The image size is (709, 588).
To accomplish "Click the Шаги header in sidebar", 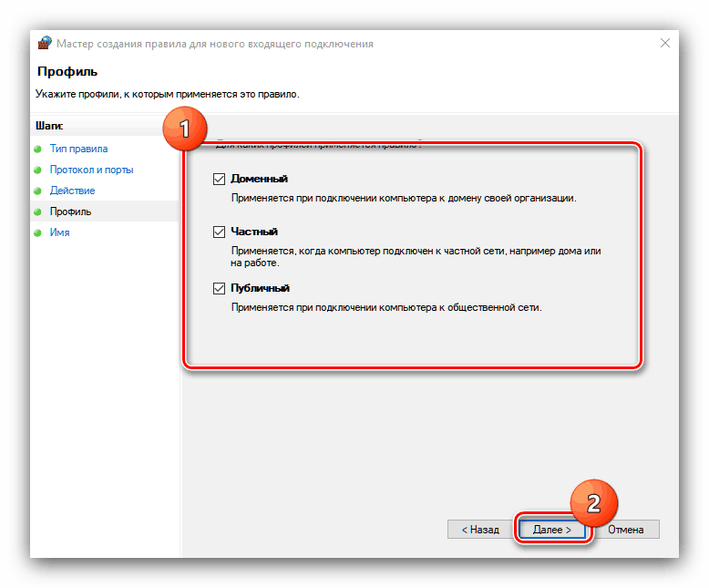I will [49, 126].
